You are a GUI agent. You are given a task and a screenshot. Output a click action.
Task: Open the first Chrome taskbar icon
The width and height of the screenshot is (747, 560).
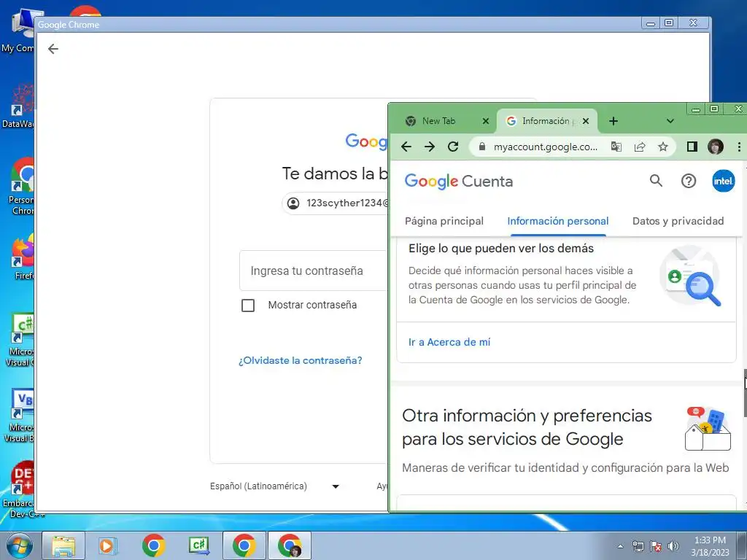(153, 545)
